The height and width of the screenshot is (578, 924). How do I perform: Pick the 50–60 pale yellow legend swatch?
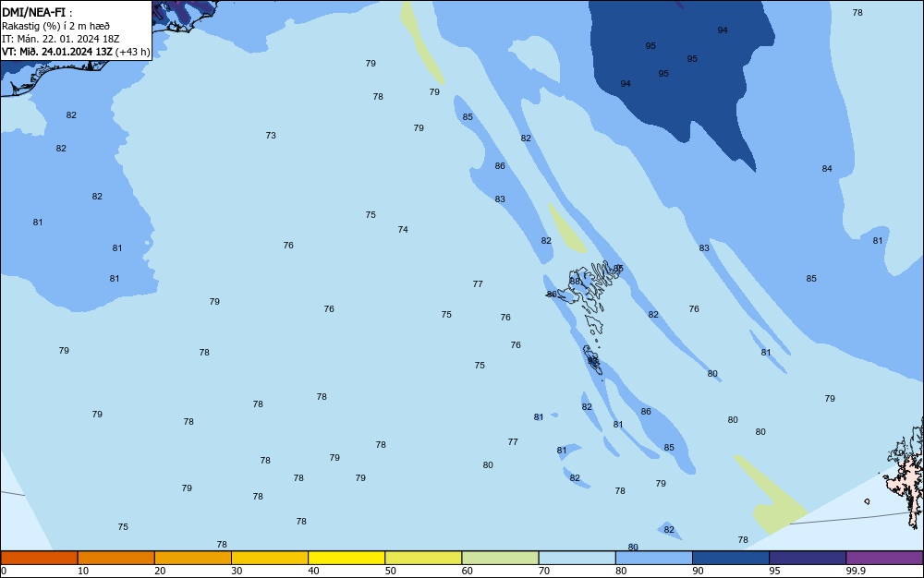pos(423,558)
